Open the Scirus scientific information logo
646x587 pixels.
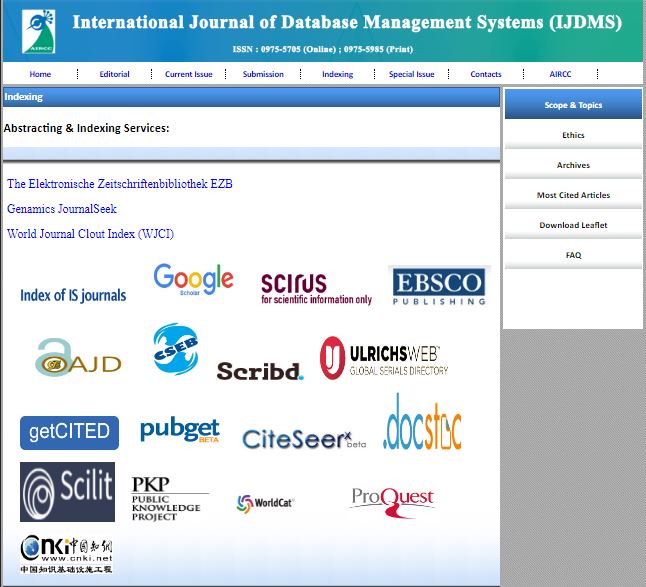[316, 288]
